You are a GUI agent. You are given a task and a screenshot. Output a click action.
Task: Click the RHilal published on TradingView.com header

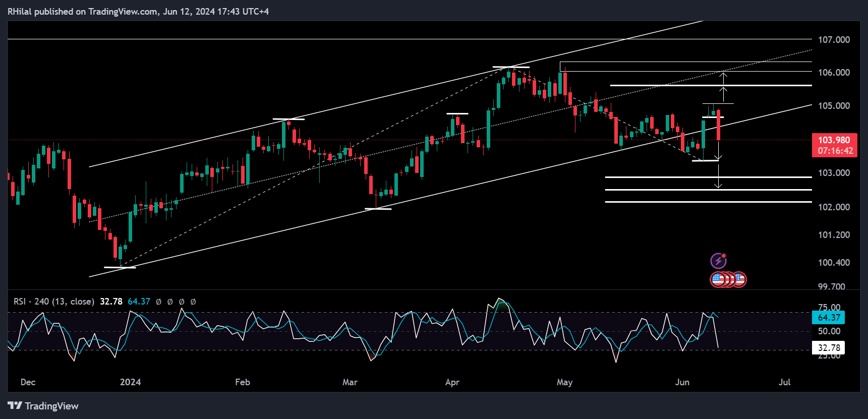[138, 11]
